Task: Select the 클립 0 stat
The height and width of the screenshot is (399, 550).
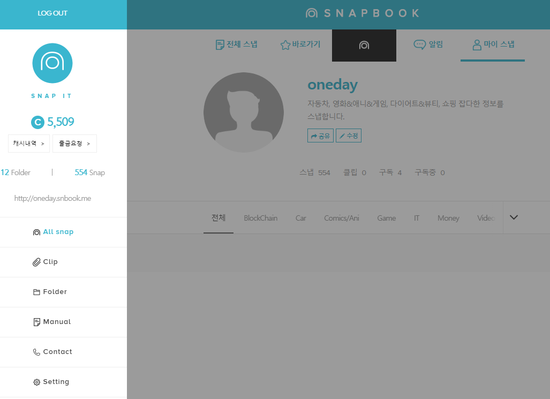Action: (x=355, y=173)
